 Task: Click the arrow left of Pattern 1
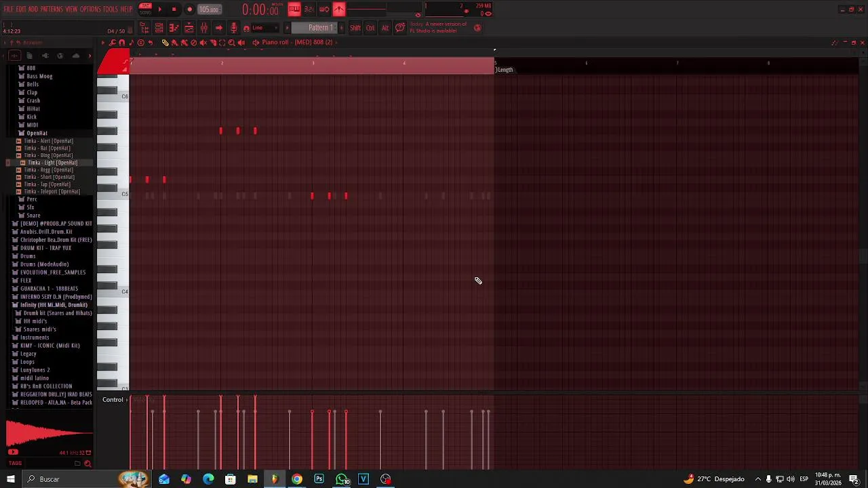click(x=288, y=28)
